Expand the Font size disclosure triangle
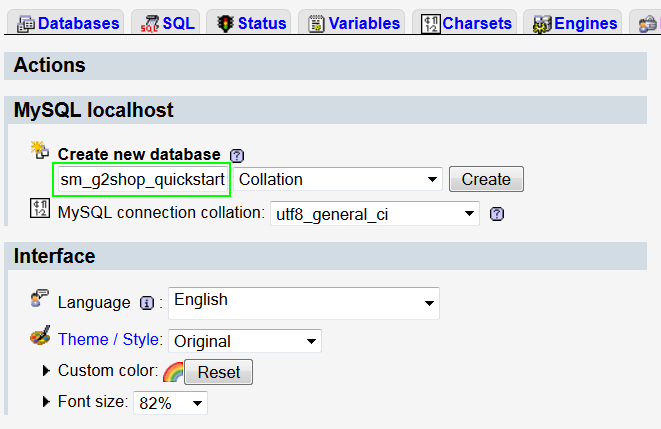 tap(46, 402)
